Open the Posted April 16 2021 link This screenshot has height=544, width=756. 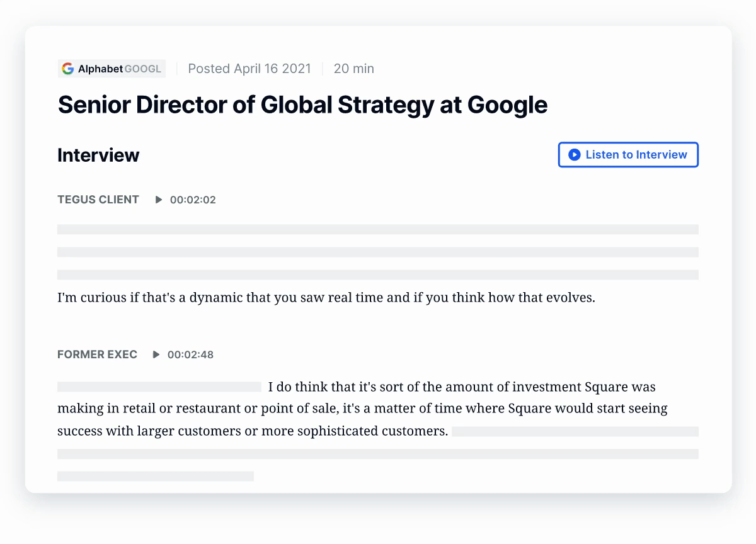[x=249, y=69]
